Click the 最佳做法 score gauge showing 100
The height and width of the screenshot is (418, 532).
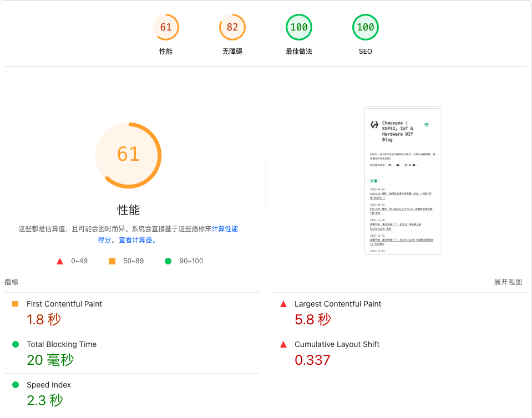pos(298,27)
